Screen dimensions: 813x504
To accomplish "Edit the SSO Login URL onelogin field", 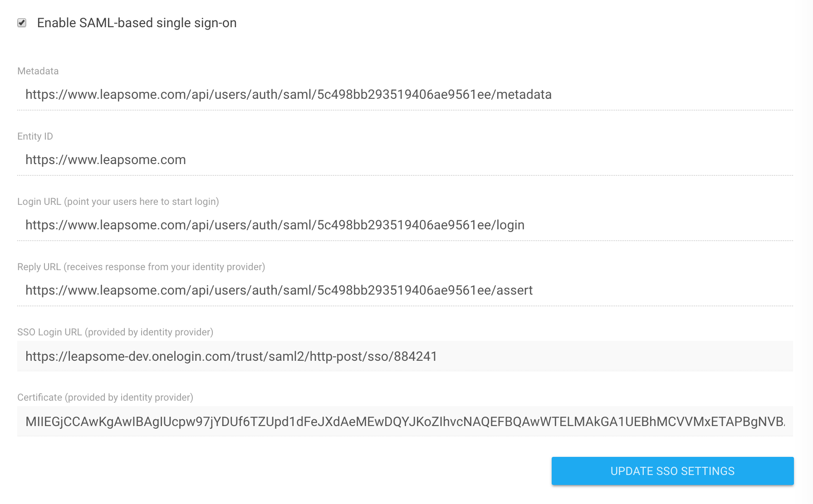I will click(405, 356).
